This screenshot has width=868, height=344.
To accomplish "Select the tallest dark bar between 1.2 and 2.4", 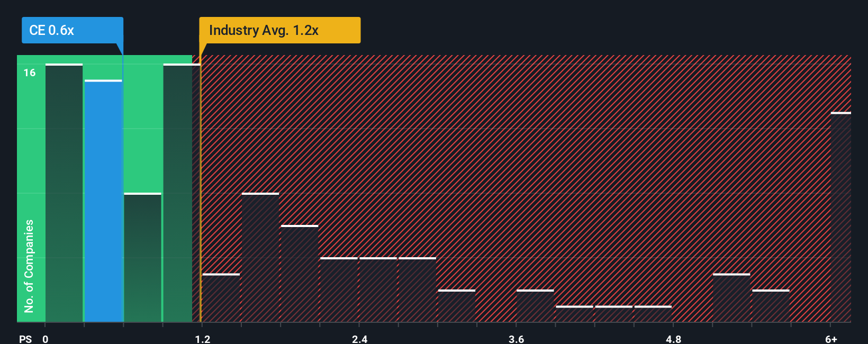I will click(x=260, y=257).
